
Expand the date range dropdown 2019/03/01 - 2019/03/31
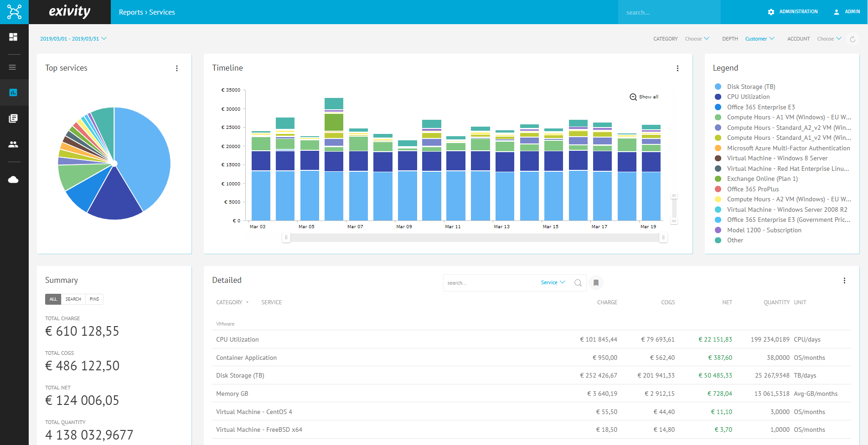pyautogui.click(x=73, y=39)
